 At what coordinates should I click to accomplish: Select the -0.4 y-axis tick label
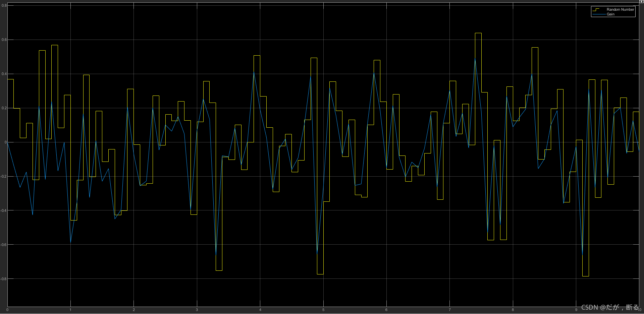(x=4, y=210)
